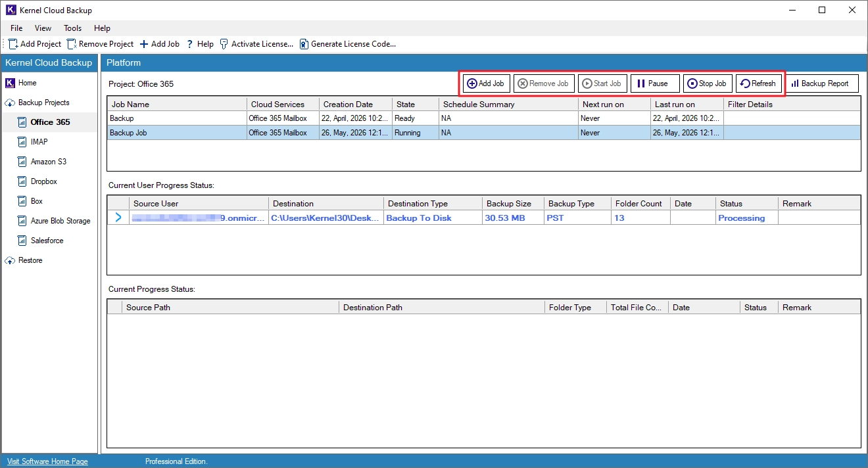The image size is (868, 468).
Task: Open the File menu
Action: (16, 28)
